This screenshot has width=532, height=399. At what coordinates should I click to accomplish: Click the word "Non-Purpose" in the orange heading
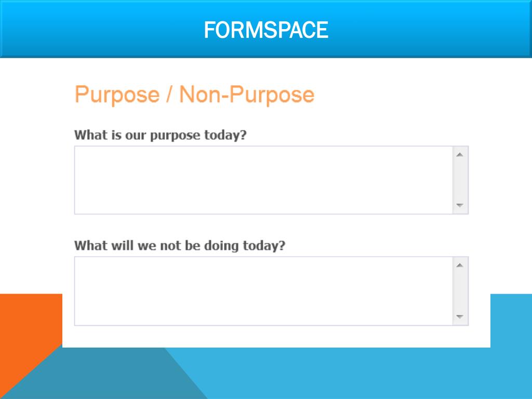247,95
